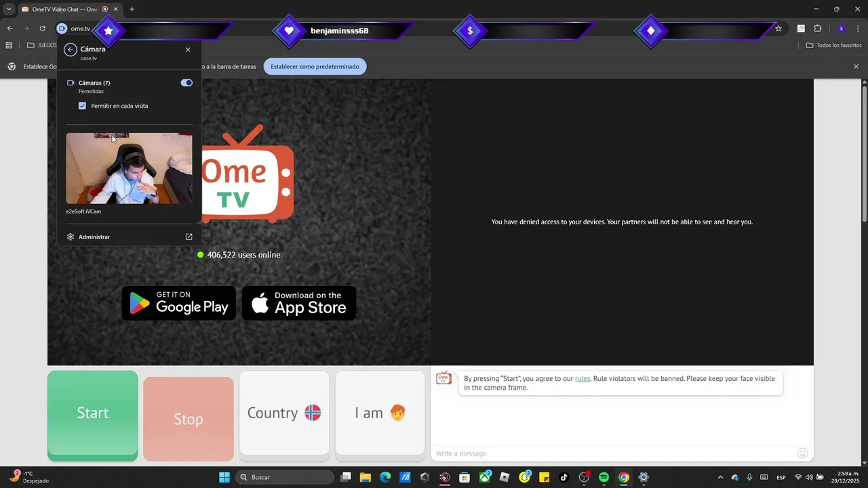Click Download on the App Store badge
Screen dimensions: 868x488
299,303
